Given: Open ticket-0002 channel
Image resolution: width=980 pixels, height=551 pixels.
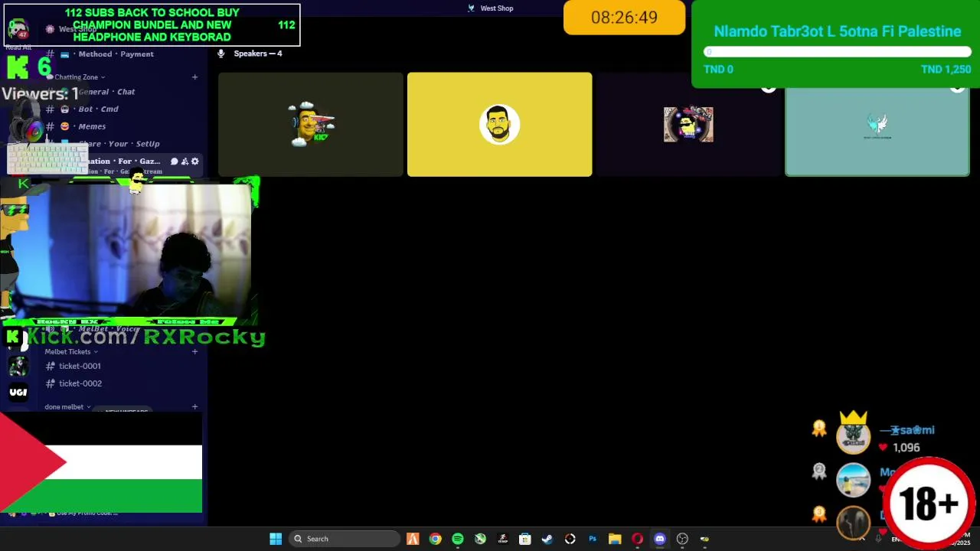Looking at the screenshot, I should pos(80,383).
